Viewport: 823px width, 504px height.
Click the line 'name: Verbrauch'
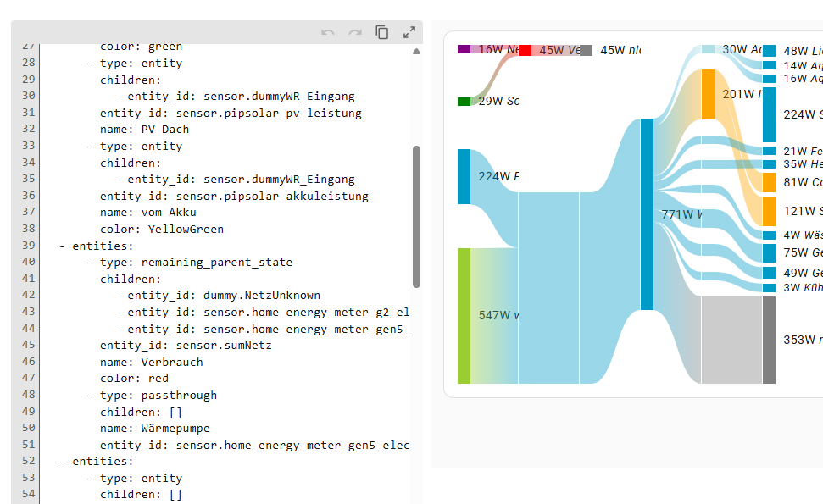pos(151,362)
